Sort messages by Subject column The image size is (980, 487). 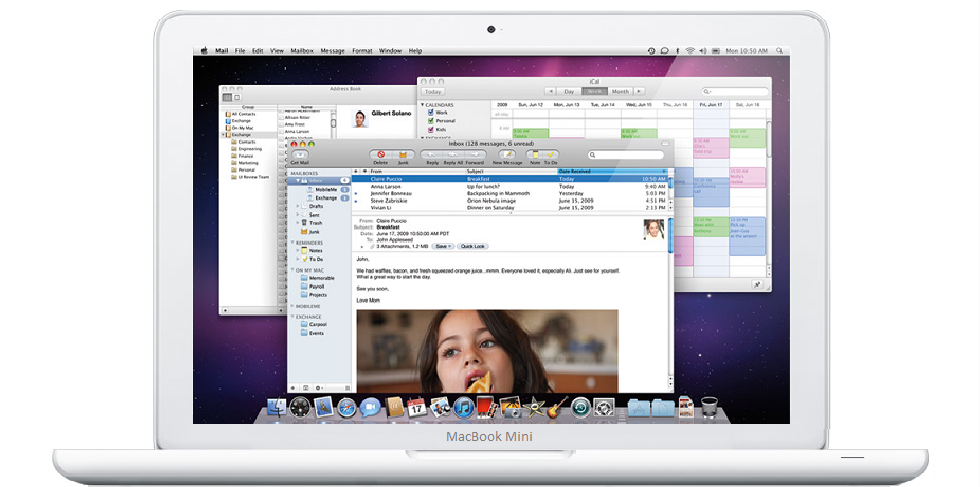511,171
